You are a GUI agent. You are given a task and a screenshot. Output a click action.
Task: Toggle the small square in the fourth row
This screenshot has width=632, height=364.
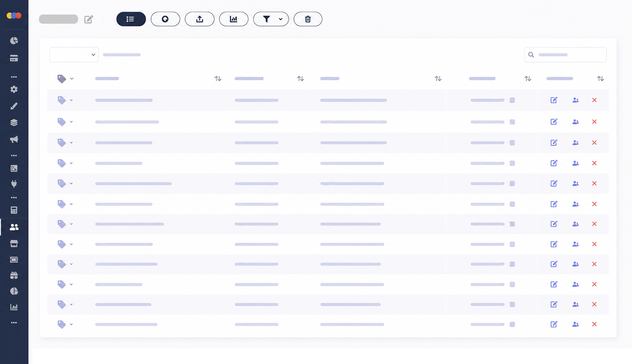(512, 163)
